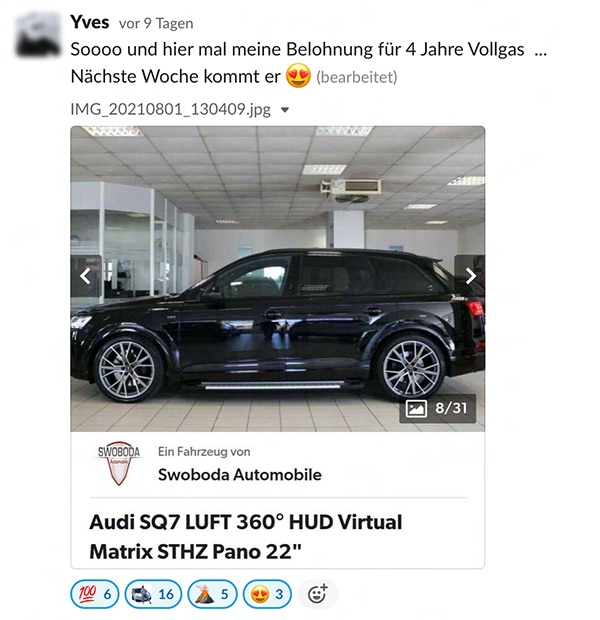The height and width of the screenshot is (620, 600).
Task: Open the Audi SQ7 listing title
Action: (246, 537)
